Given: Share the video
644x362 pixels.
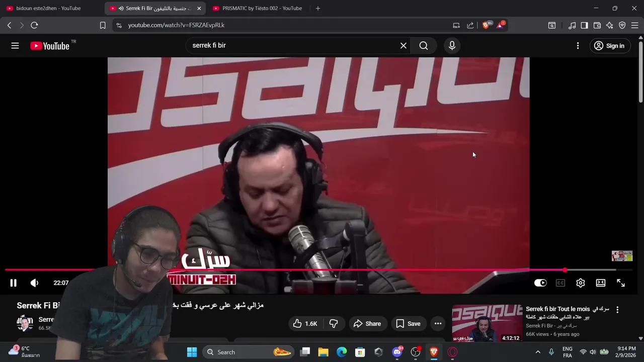Looking at the screenshot, I should (x=367, y=324).
